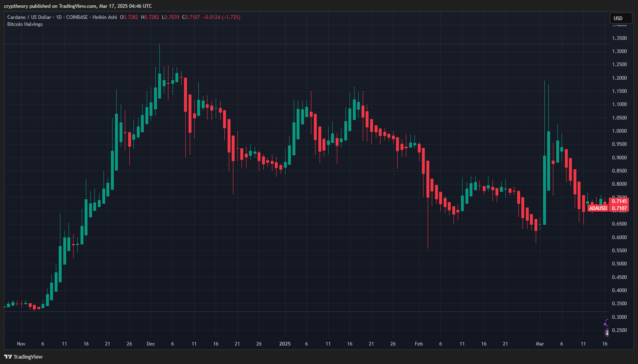Click the COINBASE exchange text in header
This screenshot has width=638, height=364.
pyautogui.click(x=77, y=17)
